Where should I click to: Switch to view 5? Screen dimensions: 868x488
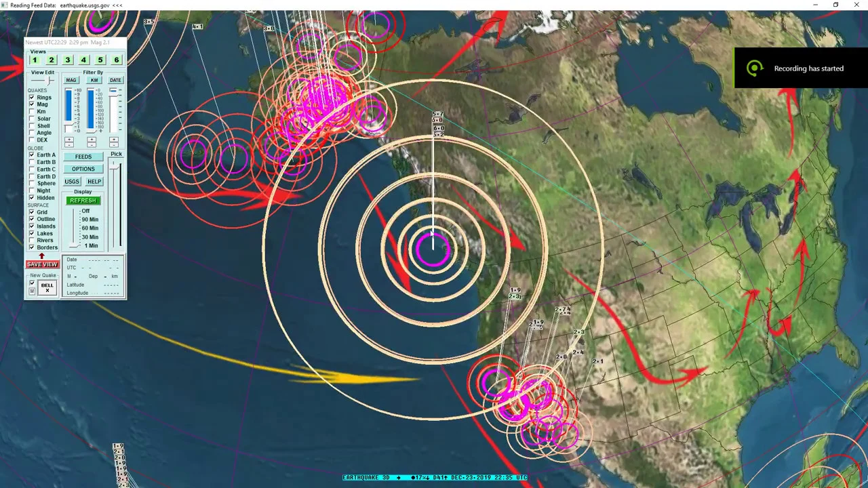(x=100, y=60)
